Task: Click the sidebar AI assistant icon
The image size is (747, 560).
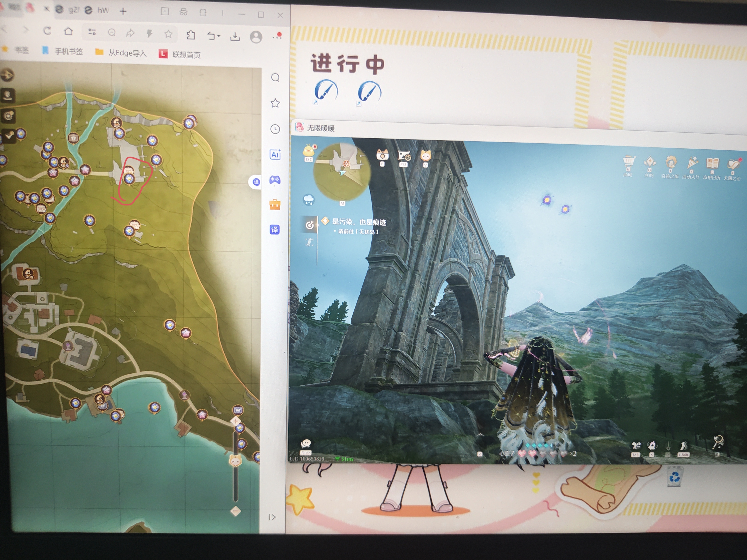Action: [x=275, y=155]
